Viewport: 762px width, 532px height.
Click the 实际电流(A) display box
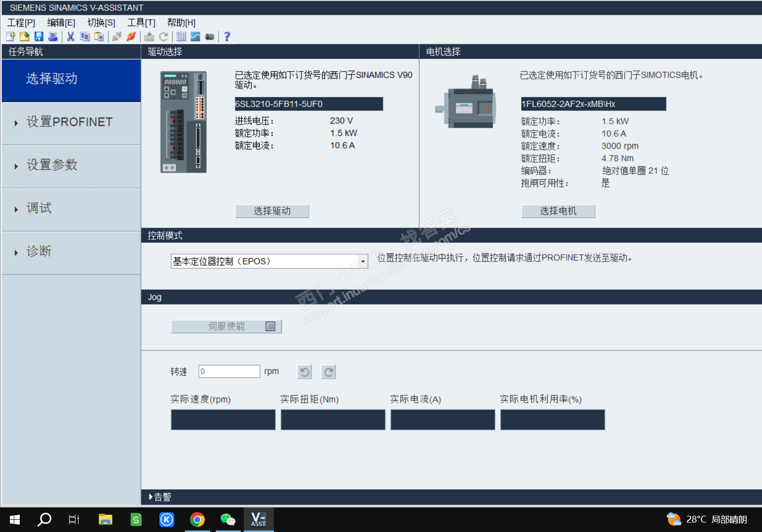pyautogui.click(x=443, y=419)
